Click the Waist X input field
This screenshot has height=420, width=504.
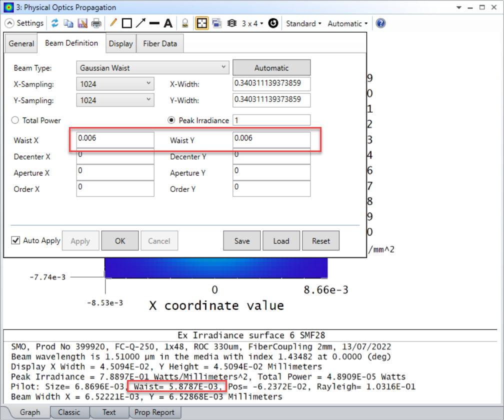(115, 140)
